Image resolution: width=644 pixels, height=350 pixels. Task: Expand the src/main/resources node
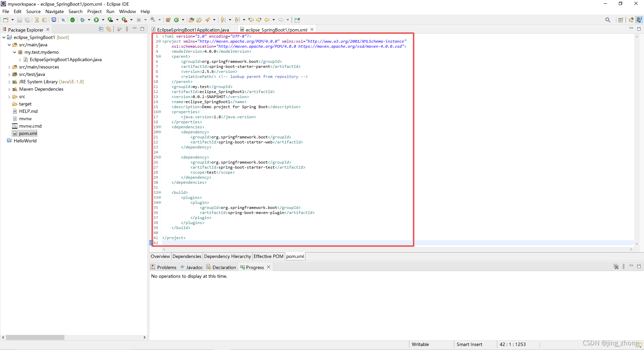pyautogui.click(x=9, y=67)
